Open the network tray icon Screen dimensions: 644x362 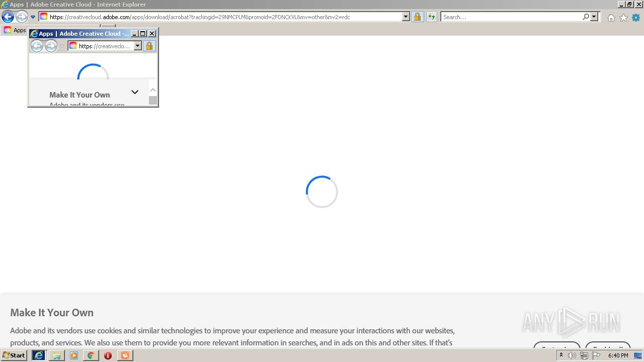584,355
